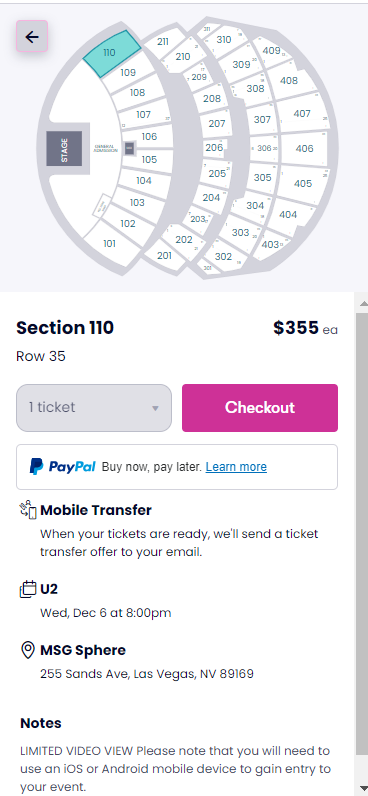Click the location pin icon by MSG Sphere
Screen dimensions: 368x796
point(28,650)
